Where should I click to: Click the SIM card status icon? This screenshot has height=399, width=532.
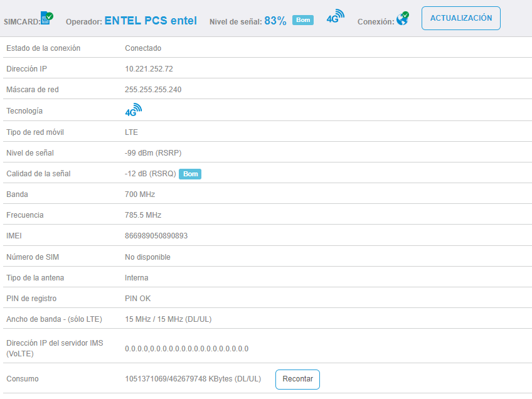[47, 18]
